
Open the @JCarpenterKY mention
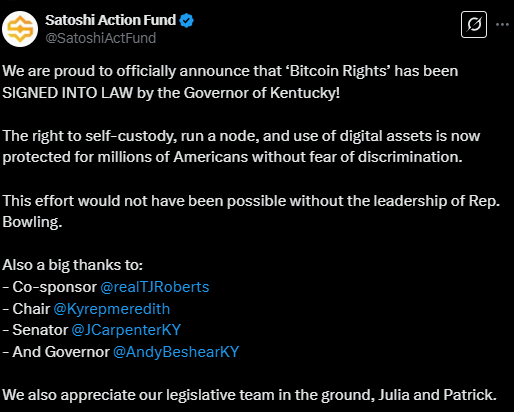point(126,330)
